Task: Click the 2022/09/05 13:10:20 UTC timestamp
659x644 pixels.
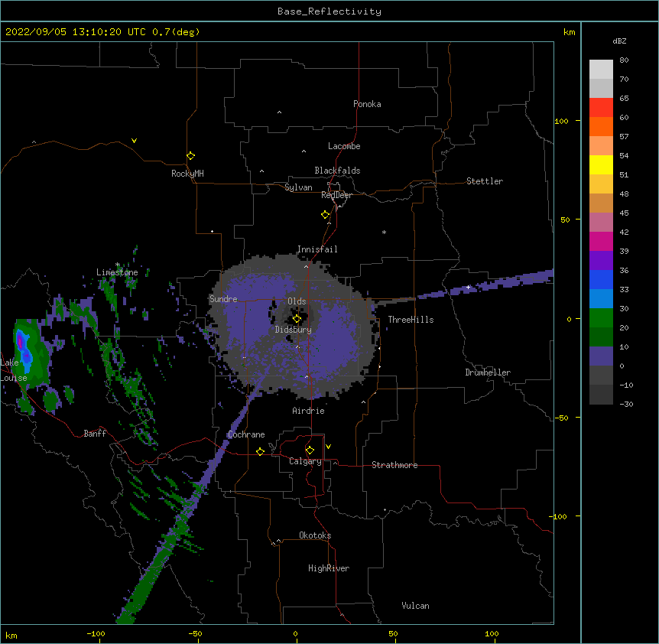Action: pyautogui.click(x=75, y=32)
